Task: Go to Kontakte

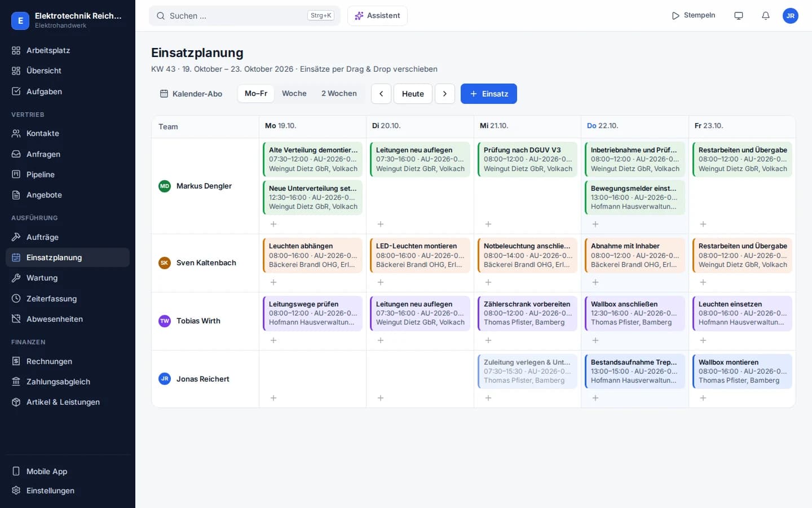Action: pyautogui.click(x=68, y=133)
